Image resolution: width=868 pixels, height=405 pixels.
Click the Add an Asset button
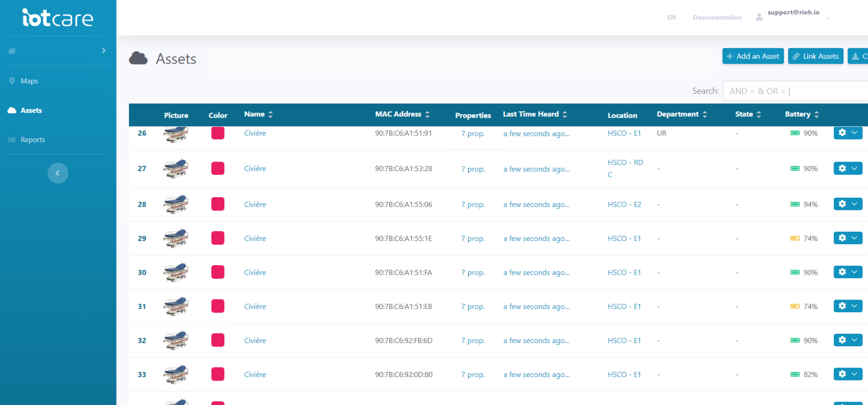(x=753, y=56)
